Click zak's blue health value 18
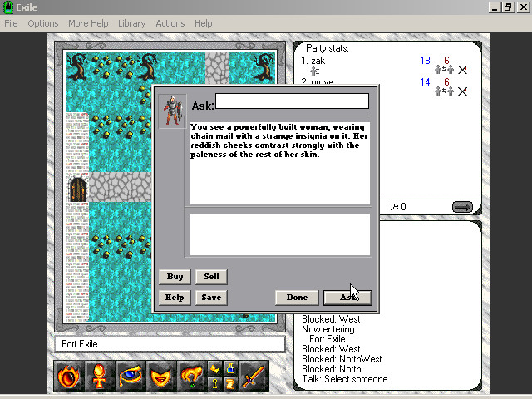 425,61
